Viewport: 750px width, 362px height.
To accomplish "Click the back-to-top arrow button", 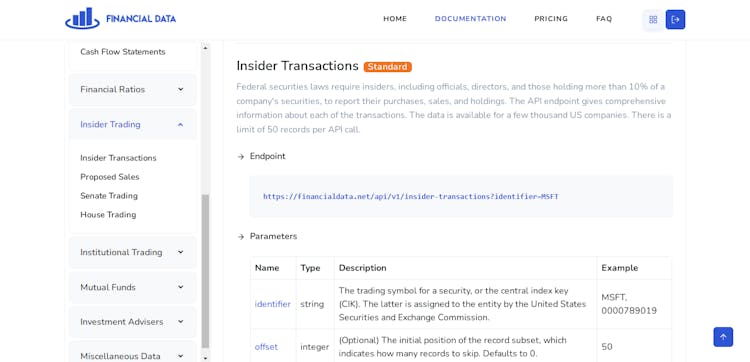I will tap(723, 337).
